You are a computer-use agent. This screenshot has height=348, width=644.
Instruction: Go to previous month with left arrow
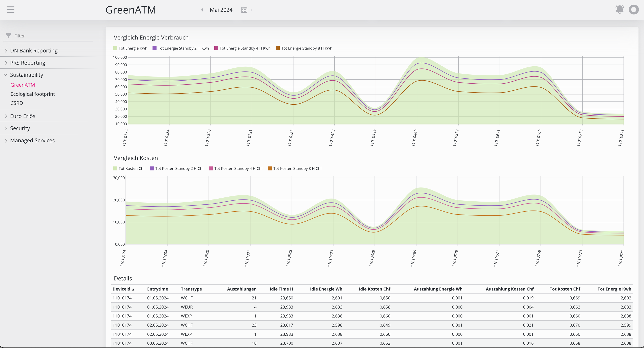[202, 10]
